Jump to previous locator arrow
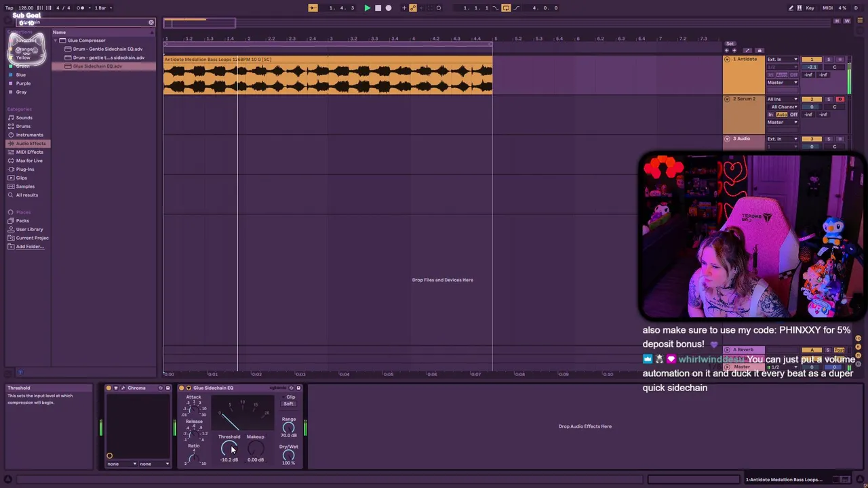This screenshot has height=488, width=868. (x=727, y=51)
